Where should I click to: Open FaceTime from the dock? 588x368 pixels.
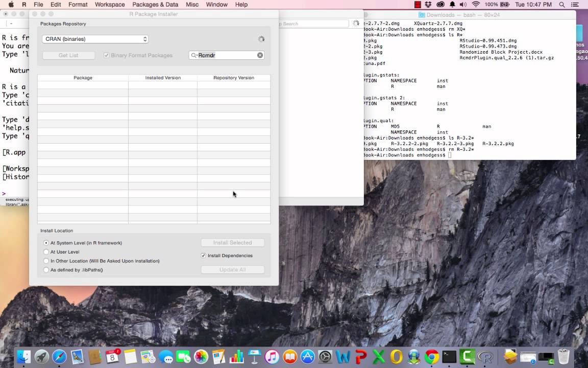coord(183,357)
